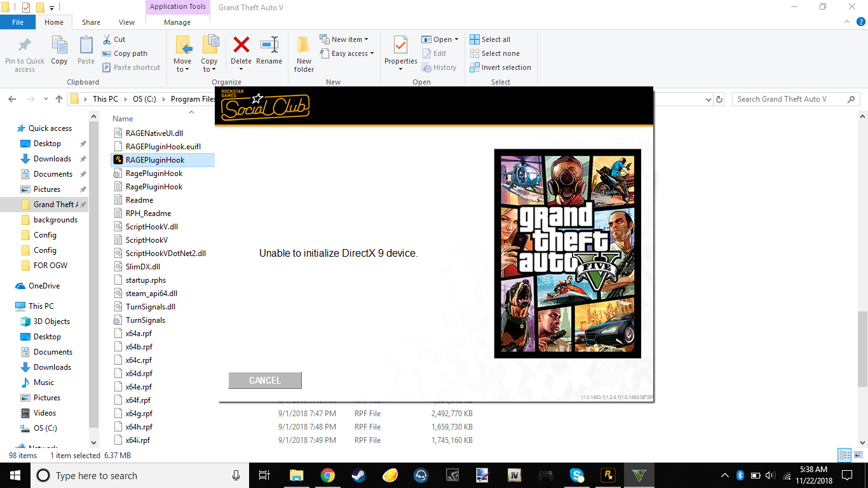Screen dimensions: 868x488
Task: Switch to the View ribbon tab
Action: pos(127,22)
